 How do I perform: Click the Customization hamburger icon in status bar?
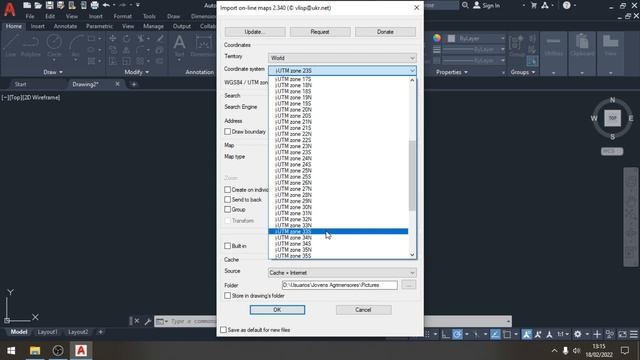tap(633, 334)
